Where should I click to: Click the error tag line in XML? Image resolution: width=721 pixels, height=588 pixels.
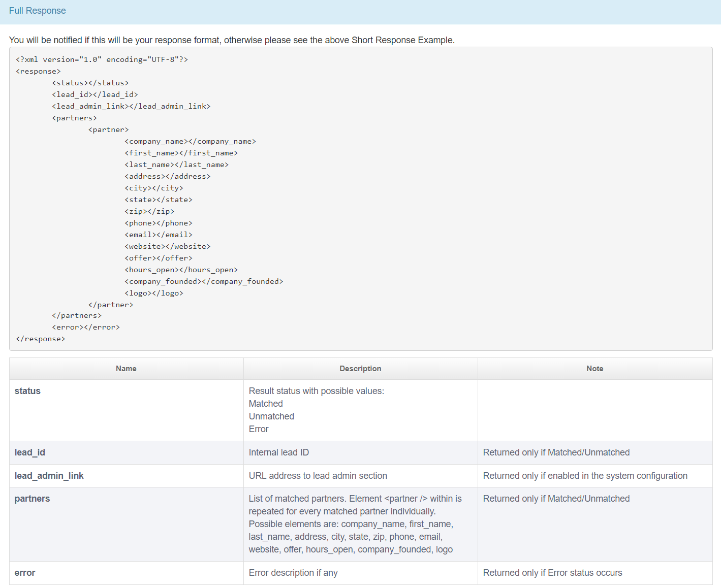click(85, 327)
